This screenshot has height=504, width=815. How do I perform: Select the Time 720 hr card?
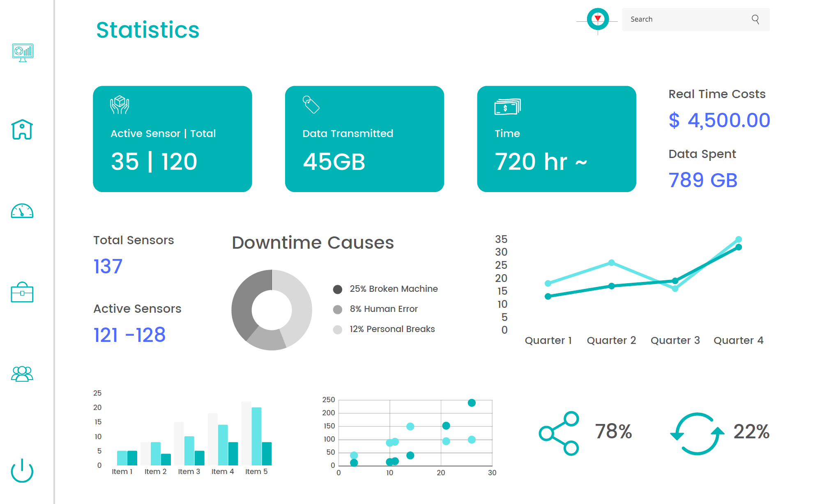point(556,139)
